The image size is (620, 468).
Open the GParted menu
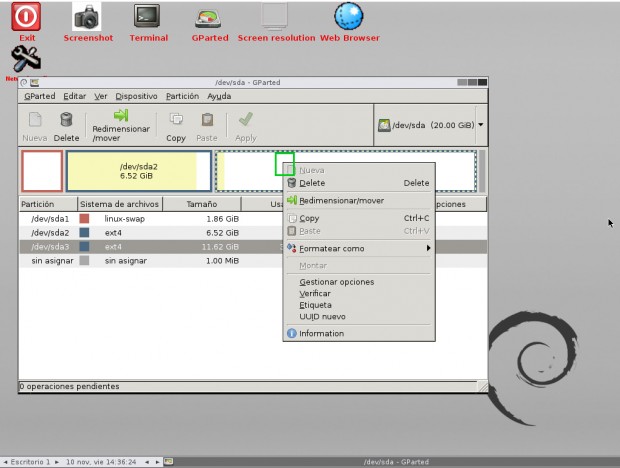pyautogui.click(x=40, y=96)
